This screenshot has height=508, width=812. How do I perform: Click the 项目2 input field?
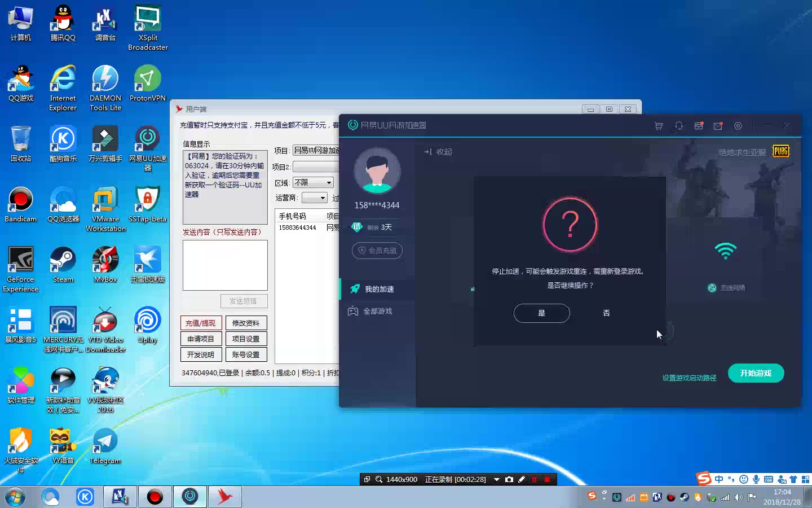point(316,167)
